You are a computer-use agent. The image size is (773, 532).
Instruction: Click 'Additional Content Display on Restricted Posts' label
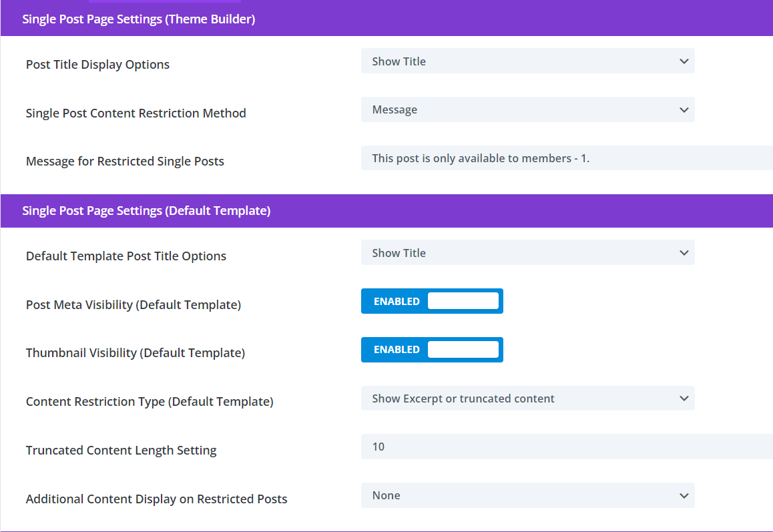coord(157,499)
